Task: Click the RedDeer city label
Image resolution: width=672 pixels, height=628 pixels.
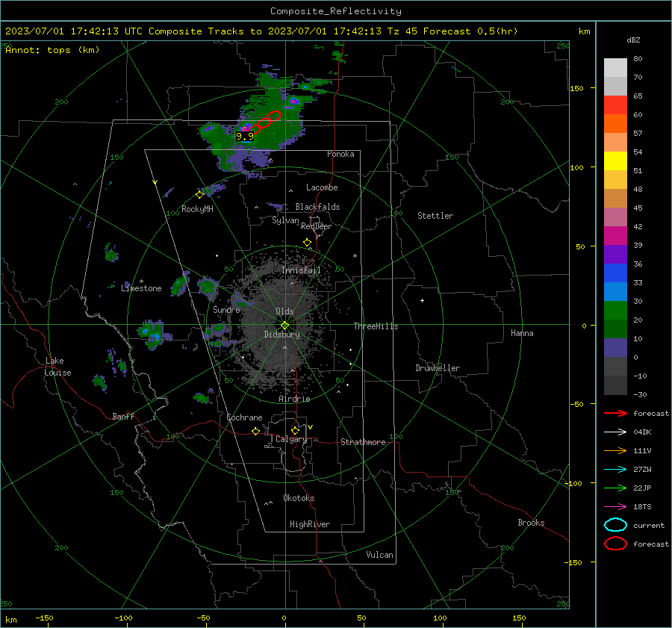Action: (x=317, y=226)
